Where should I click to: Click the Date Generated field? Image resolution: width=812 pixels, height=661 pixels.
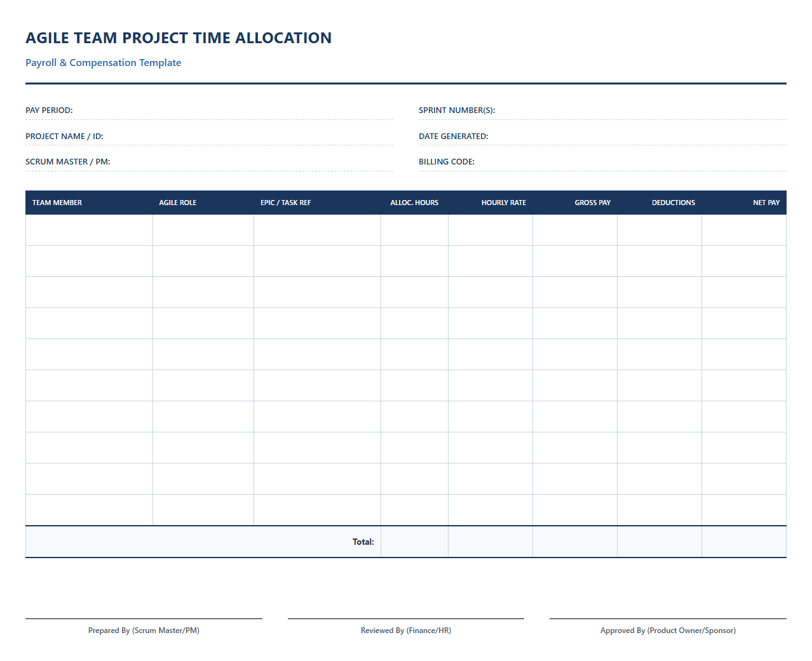click(x=602, y=137)
